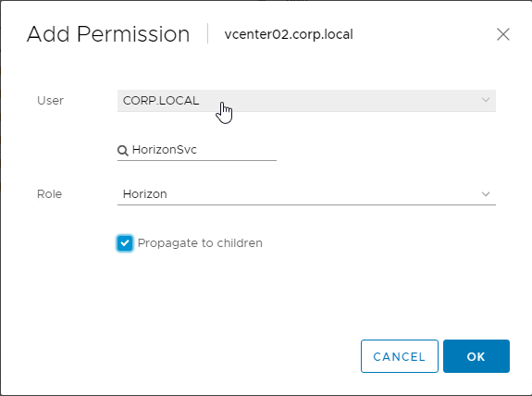Confirm the permission with OK

point(476,356)
